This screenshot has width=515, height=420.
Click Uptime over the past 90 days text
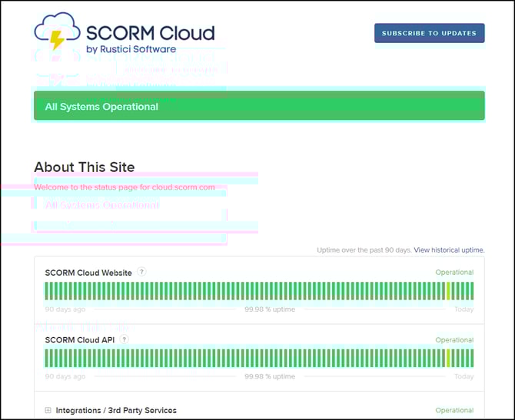[364, 250]
